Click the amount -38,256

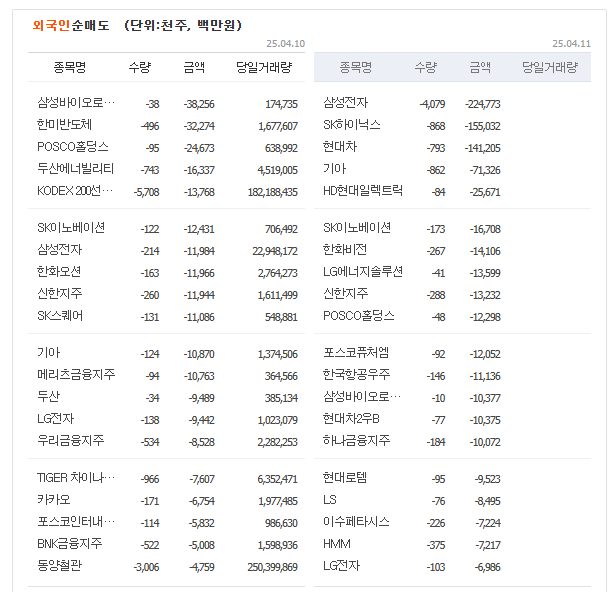pos(199,104)
